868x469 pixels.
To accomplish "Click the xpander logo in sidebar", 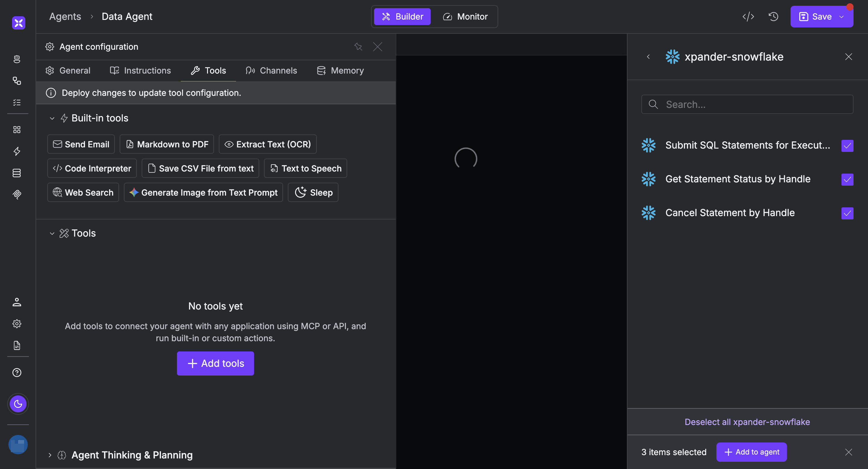I will coord(18,23).
